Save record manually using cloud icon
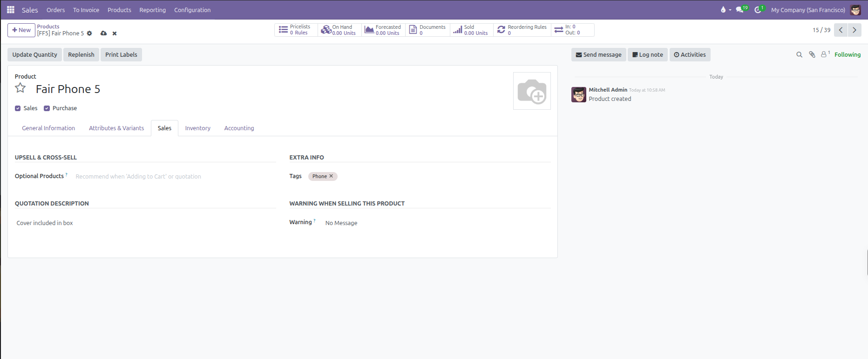Viewport: 868px width, 359px height. (x=103, y=33)
